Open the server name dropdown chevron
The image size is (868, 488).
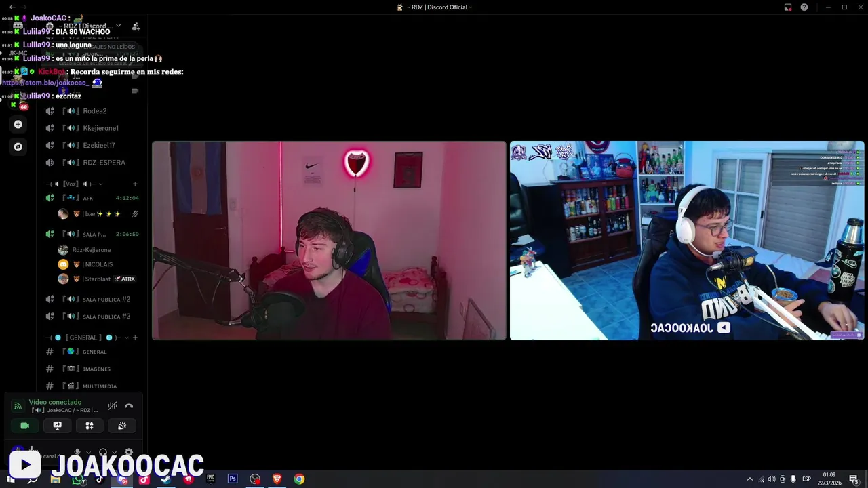click(118, 26)
